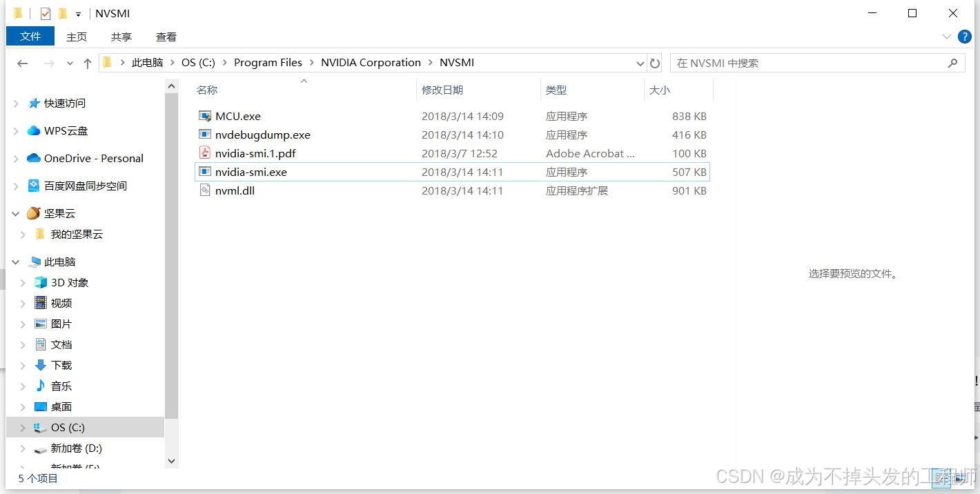Switch to the 共享 ribbon tab
Viewport: 980px width, 494px height.
click(x=121, y=37)
